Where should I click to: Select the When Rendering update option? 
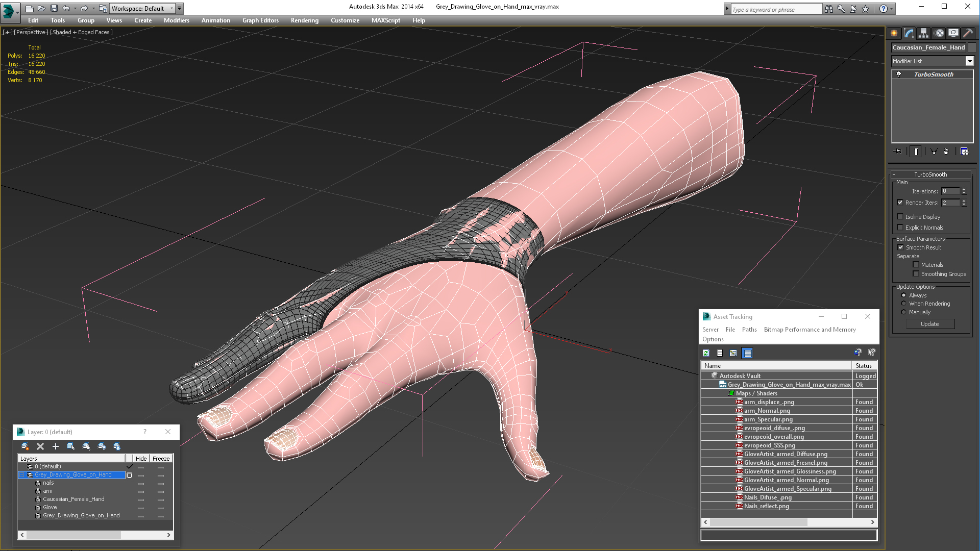coord(903,304)
